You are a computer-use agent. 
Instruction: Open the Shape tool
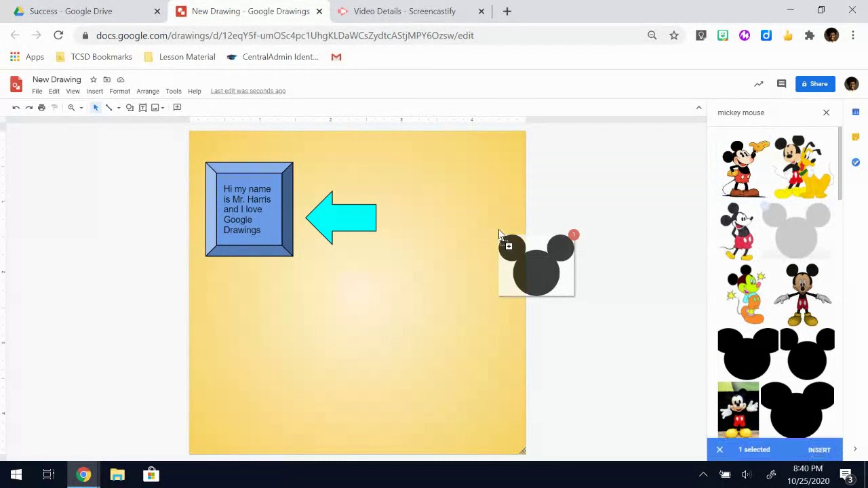[x=130, y=108]
